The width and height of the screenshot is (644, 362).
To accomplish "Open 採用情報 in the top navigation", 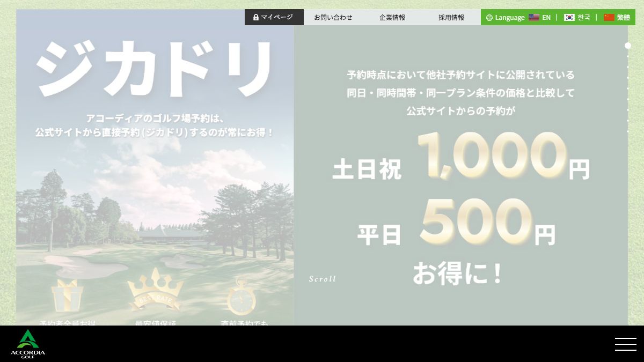I will [451, 17].
